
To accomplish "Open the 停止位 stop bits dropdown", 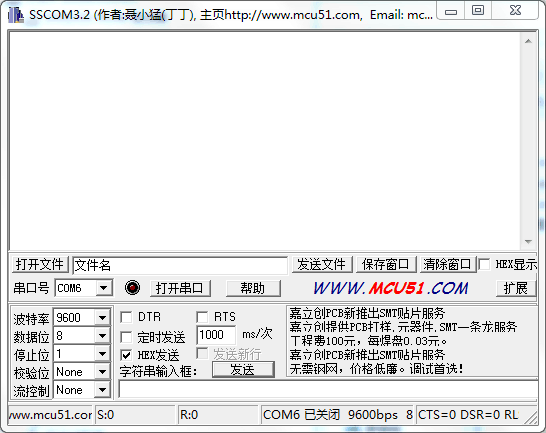I will click(102, 354).
